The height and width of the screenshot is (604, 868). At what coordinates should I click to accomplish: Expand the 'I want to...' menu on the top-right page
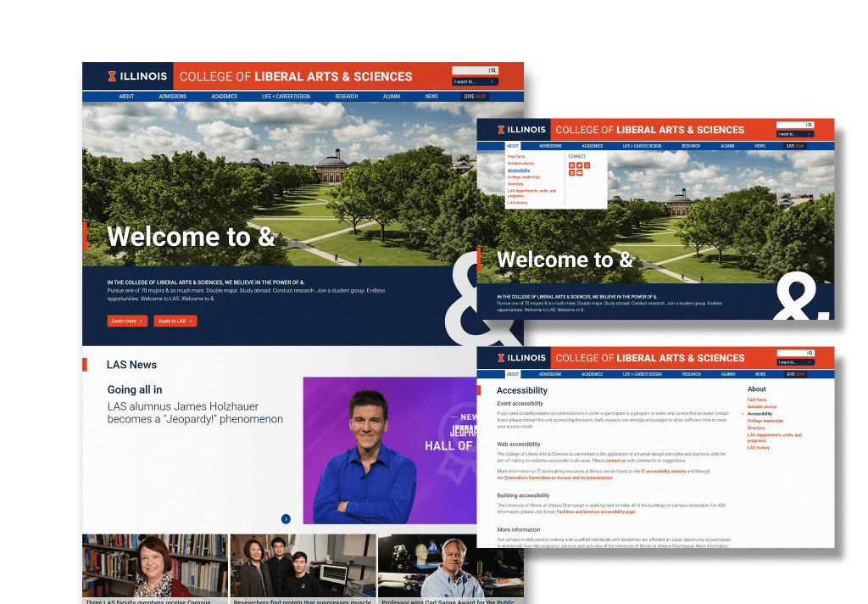[x=795, y=134]
